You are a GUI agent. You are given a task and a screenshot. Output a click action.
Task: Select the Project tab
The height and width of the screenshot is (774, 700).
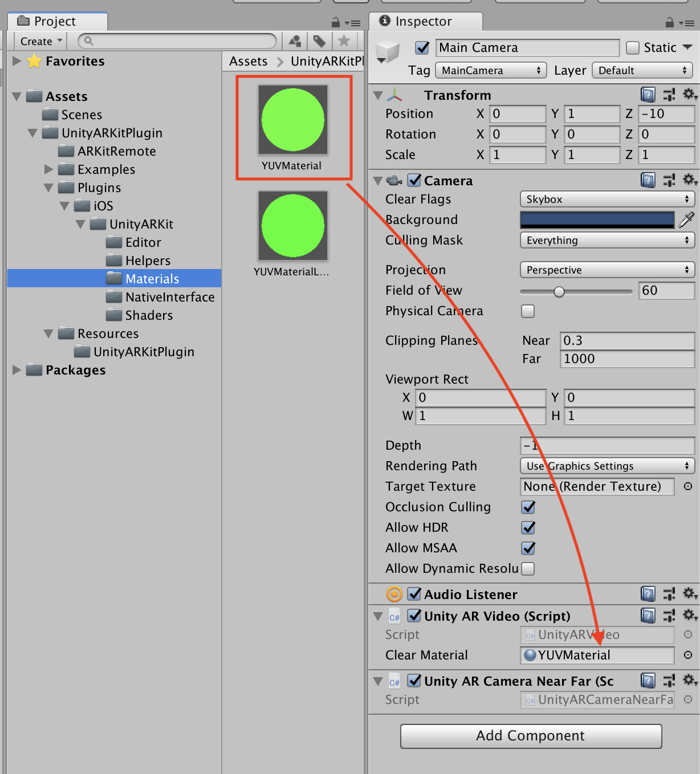point(55,22)
